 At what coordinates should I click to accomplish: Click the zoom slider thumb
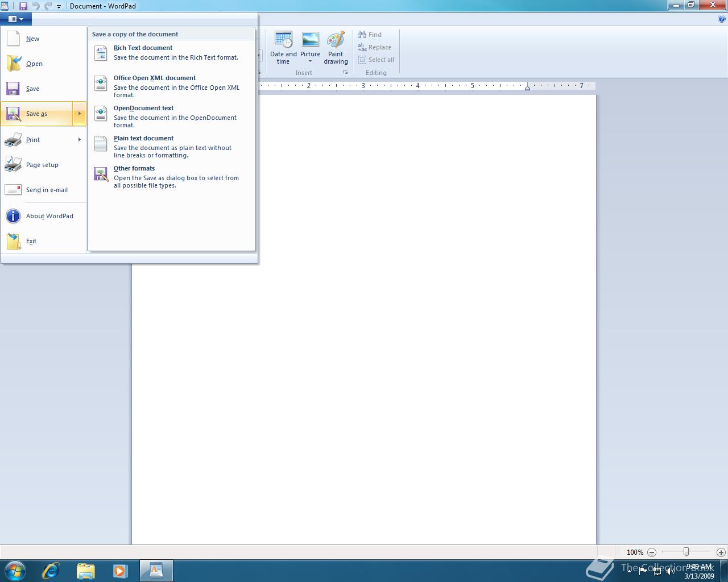tap(686, 552)
